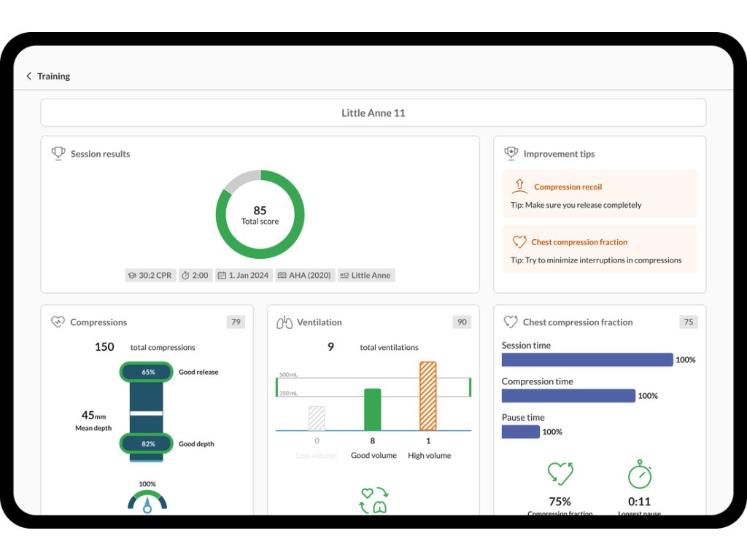
Task: Click the tip text Make sure you release completely
Action: coord(583,205)
